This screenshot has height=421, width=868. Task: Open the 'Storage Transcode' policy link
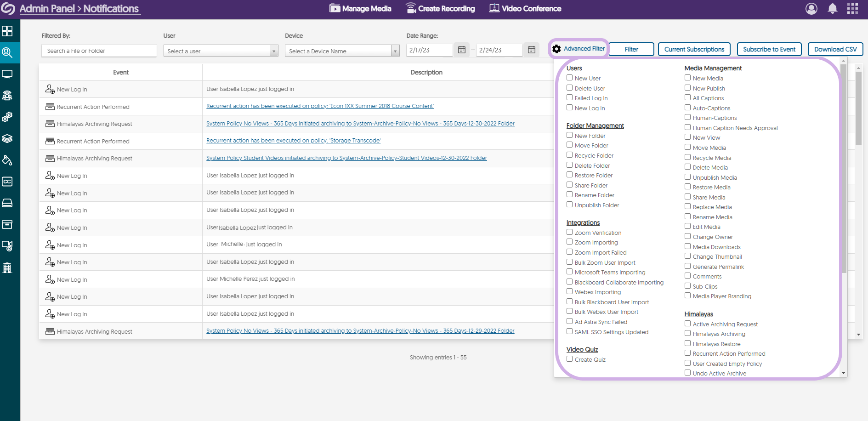[x=293, y=141]
